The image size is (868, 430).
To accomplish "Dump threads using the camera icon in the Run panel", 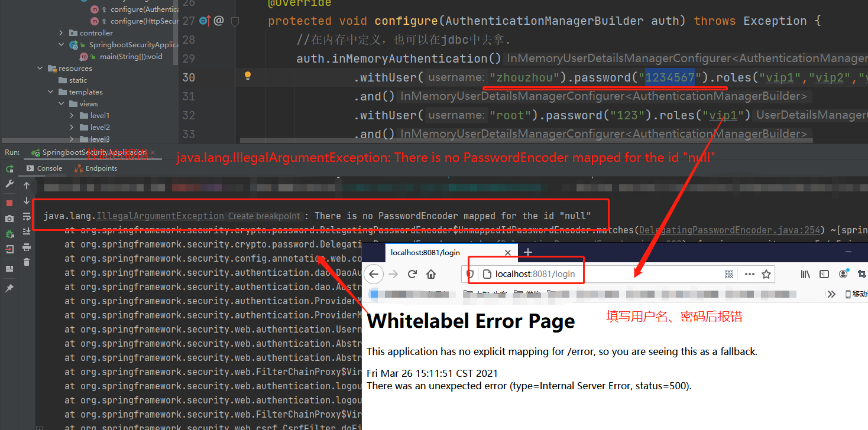I will point(9,219).
